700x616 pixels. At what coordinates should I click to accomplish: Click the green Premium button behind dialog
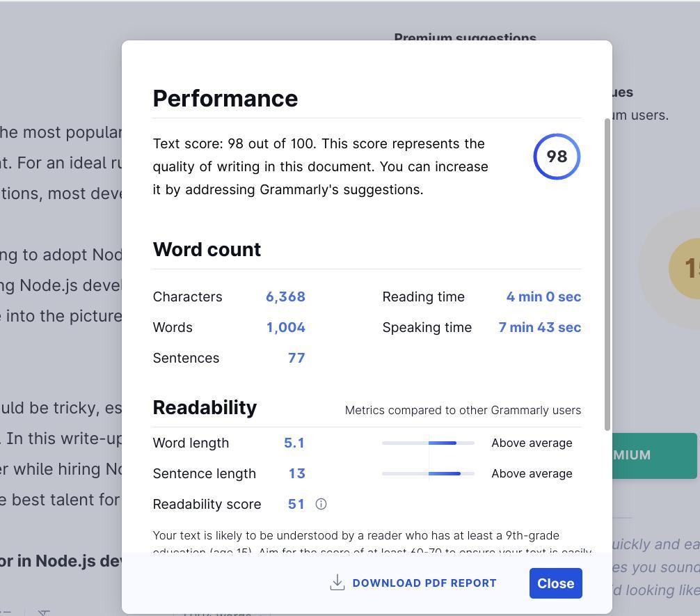coord(654,456)
